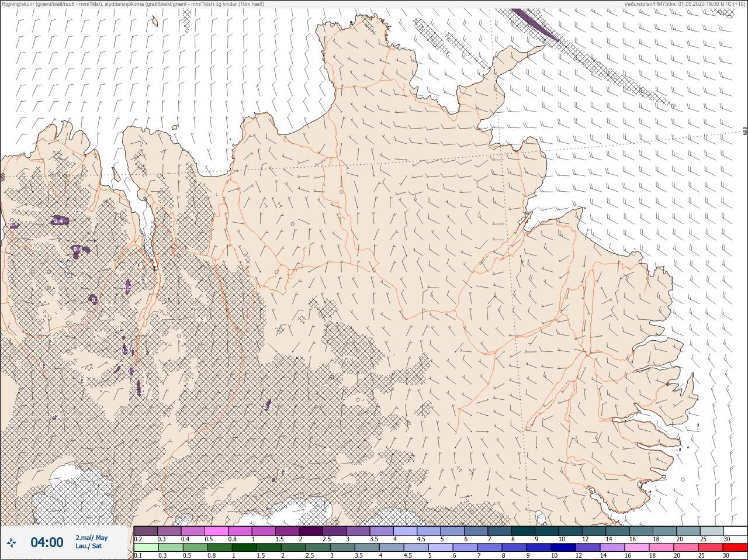Screen dimensions: 748x560
Task: Select dark purple upper swatch between 2 and 2.5
Action: pos(311,531)
